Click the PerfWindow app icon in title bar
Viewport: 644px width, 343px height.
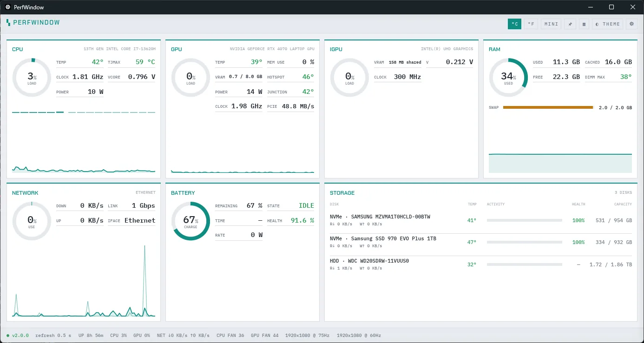7,7
